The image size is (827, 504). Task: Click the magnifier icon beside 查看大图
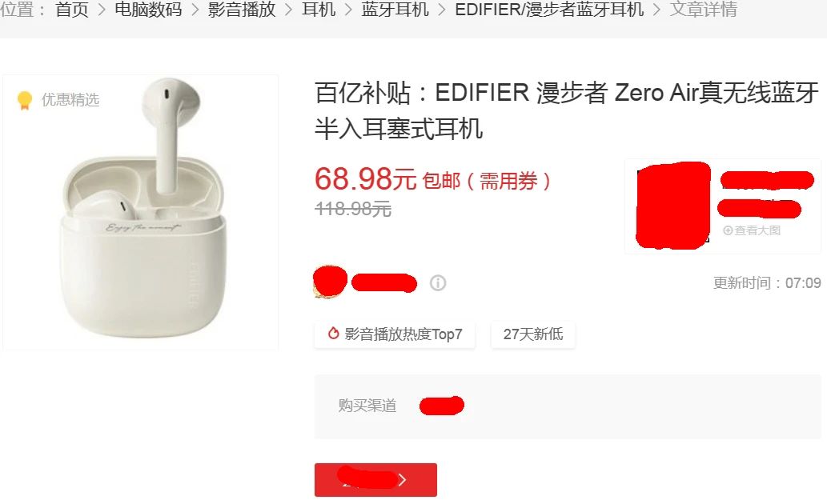tap(728, 230)
